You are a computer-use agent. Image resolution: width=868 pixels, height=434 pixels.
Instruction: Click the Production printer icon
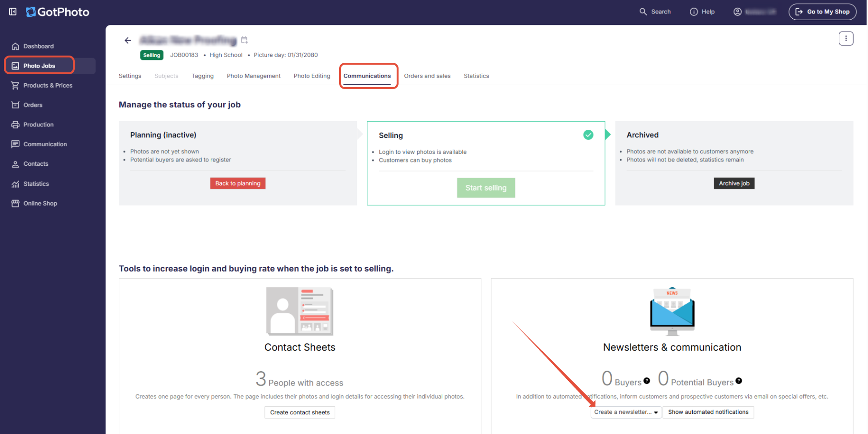coord(15,125)
